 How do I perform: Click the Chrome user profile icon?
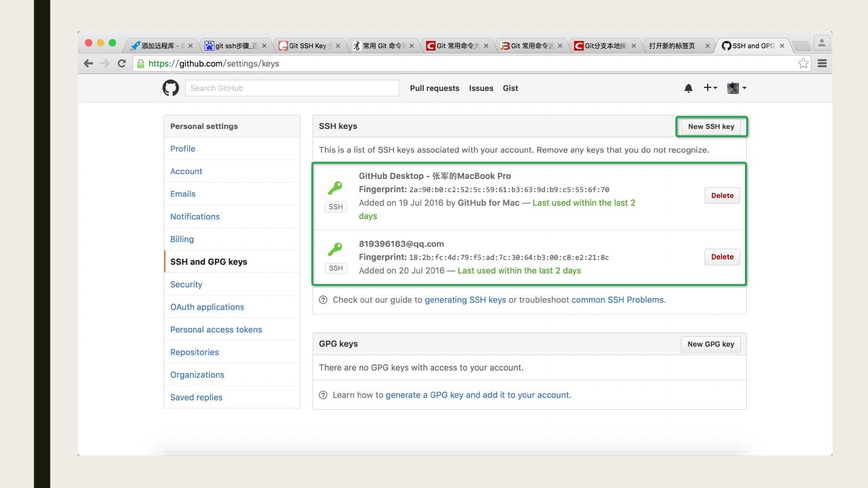821,43
